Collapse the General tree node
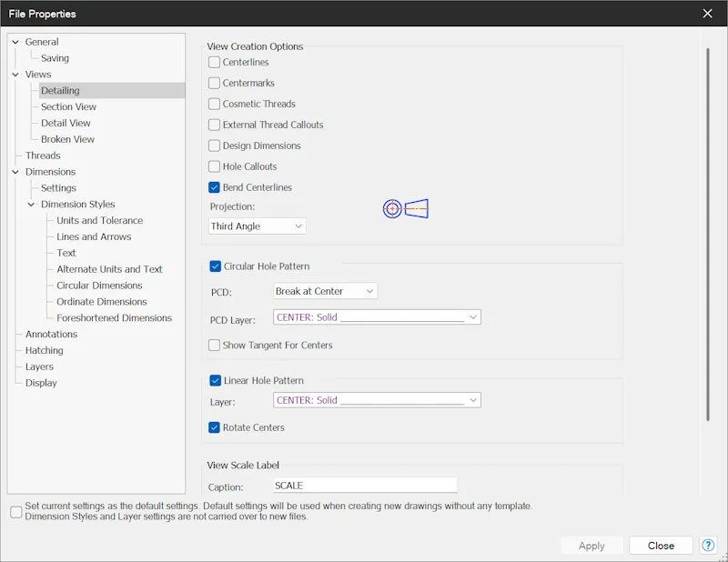Image resolution: width=728 pixels, height=562 pixels. tap(15, 42)
